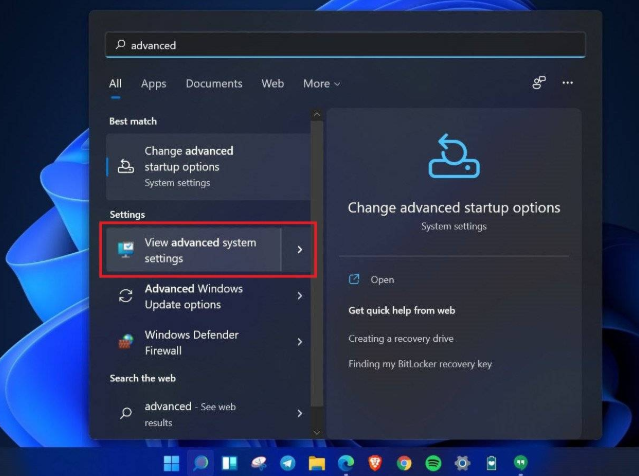Switch to the Apps tab
Viewport: 639px width, 476px height.
coord(153,84)
